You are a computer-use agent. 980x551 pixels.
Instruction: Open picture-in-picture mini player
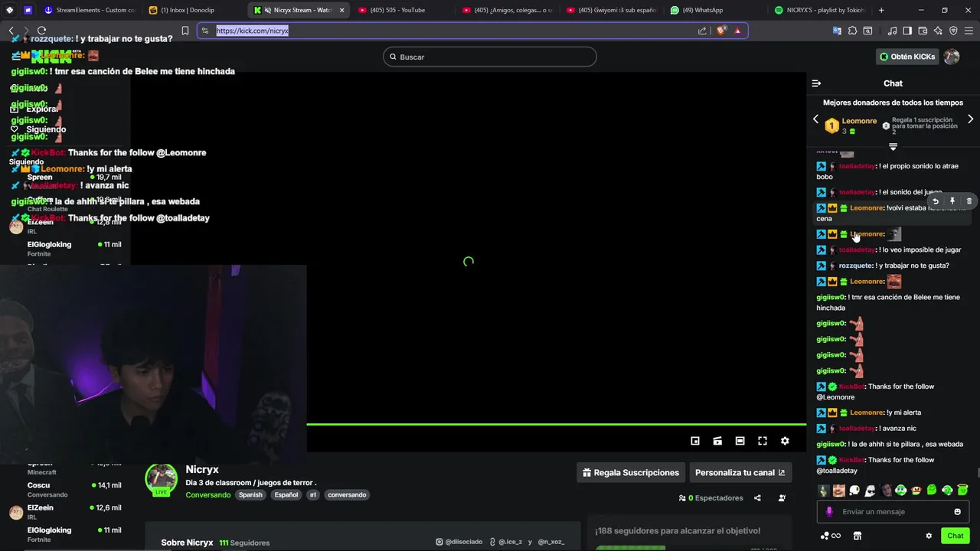(x=695, y=441)
